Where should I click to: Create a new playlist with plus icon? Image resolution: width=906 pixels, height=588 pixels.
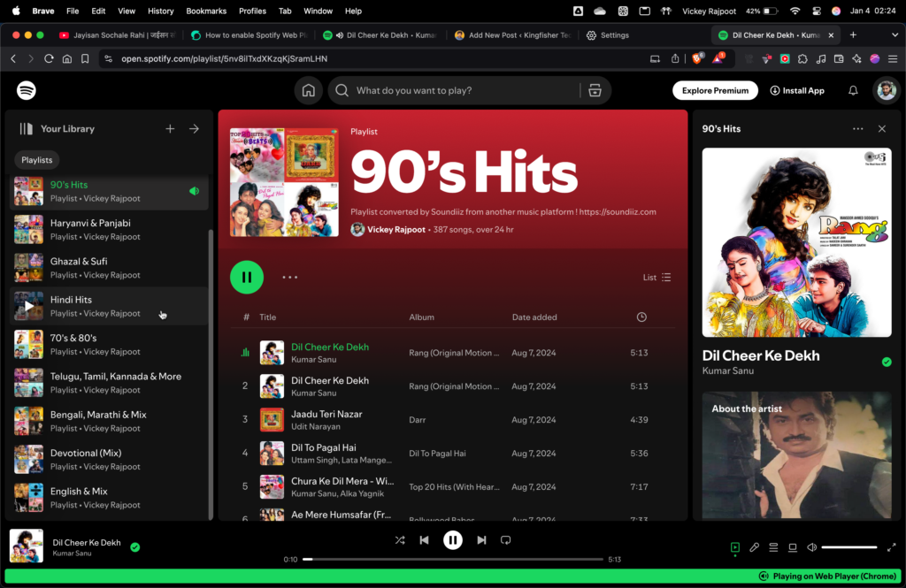click(170, 129)
